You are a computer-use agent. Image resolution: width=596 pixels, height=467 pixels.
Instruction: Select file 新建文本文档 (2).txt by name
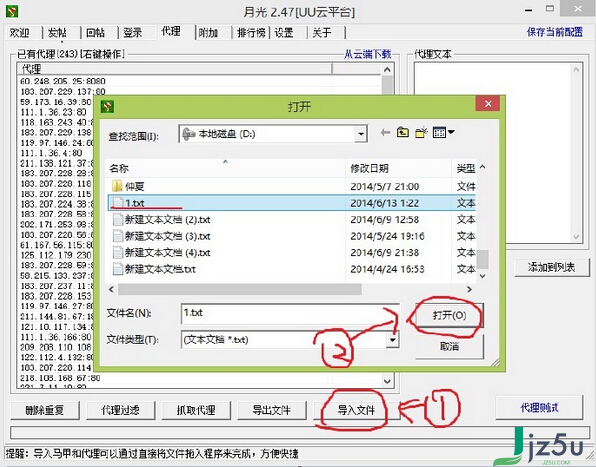[168, 220]
